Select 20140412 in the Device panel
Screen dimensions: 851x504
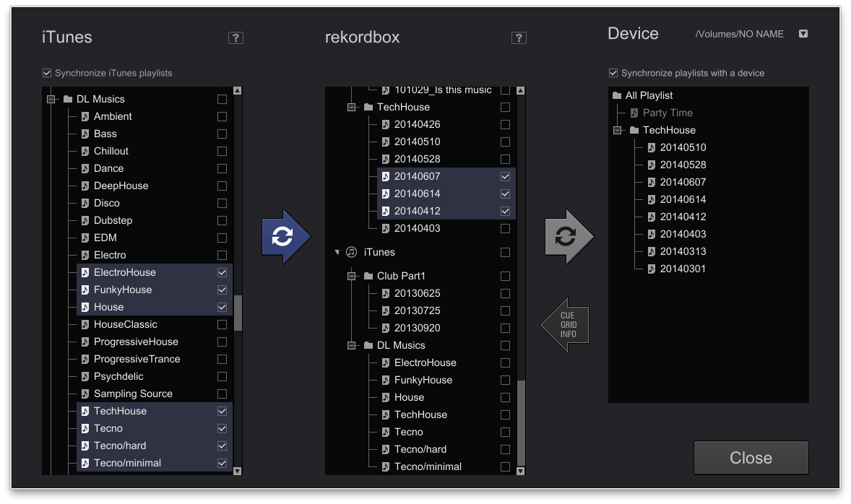pyautogui.click(x=683, y=217)
